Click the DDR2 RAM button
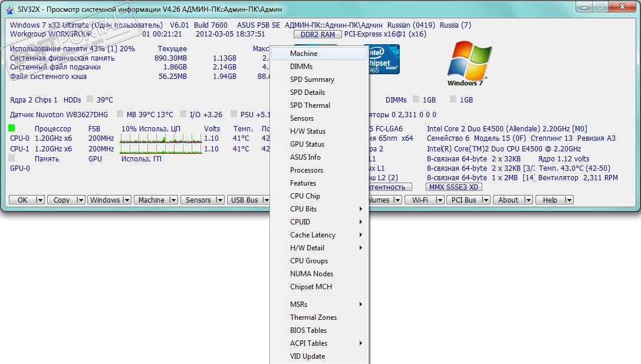 point(318,34)
